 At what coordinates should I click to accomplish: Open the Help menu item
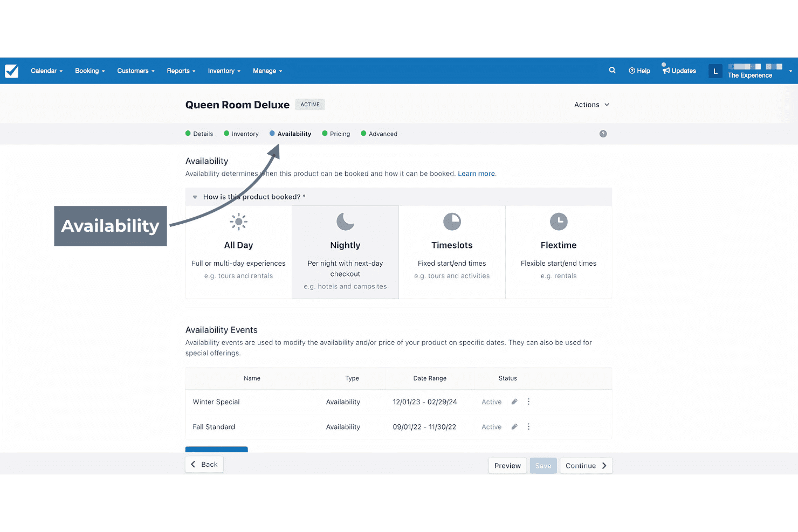point(639,71)
